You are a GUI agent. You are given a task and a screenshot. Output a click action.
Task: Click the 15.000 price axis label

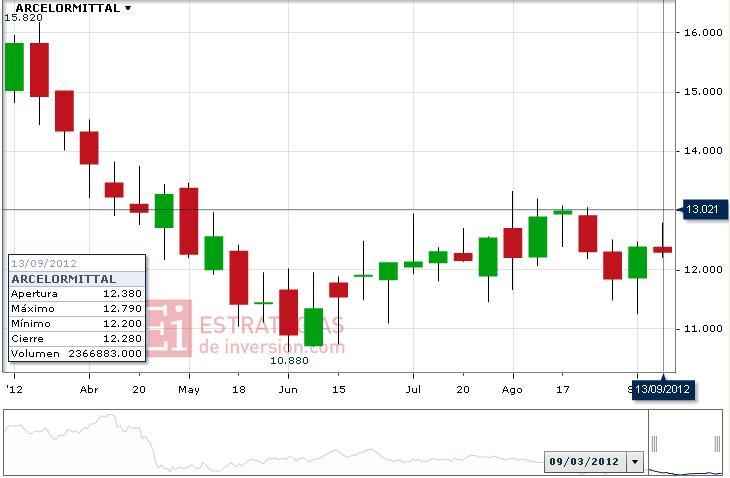coord(703,92)
